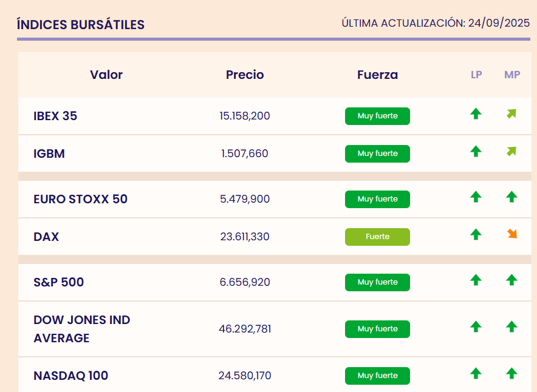Image resolution: width=537 pixels, height=392 pixels.
Task: Click the Fuerza column header
Action: (377, 75)
